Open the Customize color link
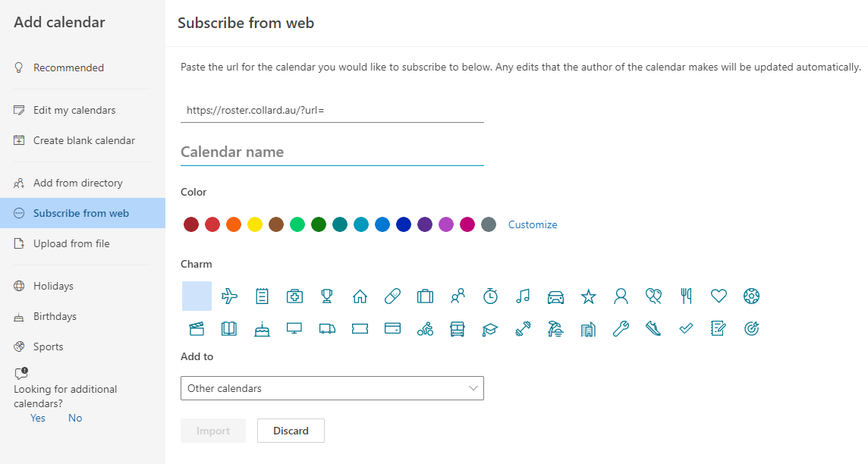 point(533,224)
